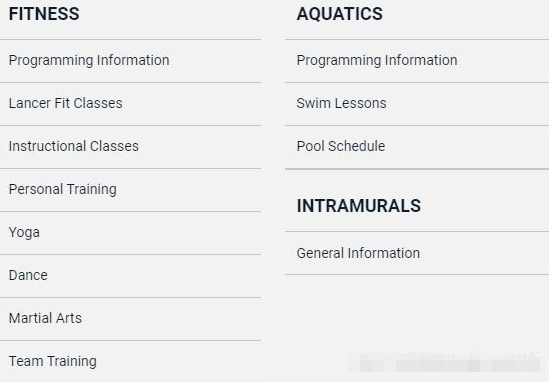Open the Yoga page link
Viewport: 549px width, 382px height.
pos(24,232)
